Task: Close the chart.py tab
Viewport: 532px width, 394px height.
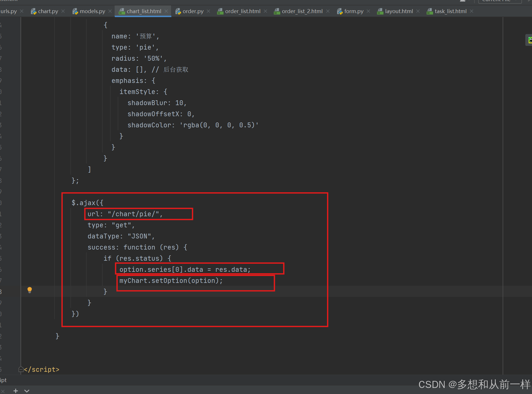Action: click(x=63, y=11)
